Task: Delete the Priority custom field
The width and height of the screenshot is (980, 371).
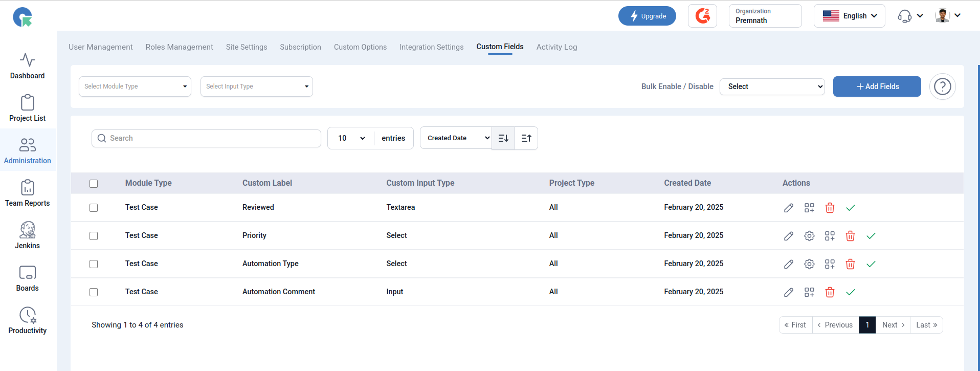Action: click(x=850, y=236)
